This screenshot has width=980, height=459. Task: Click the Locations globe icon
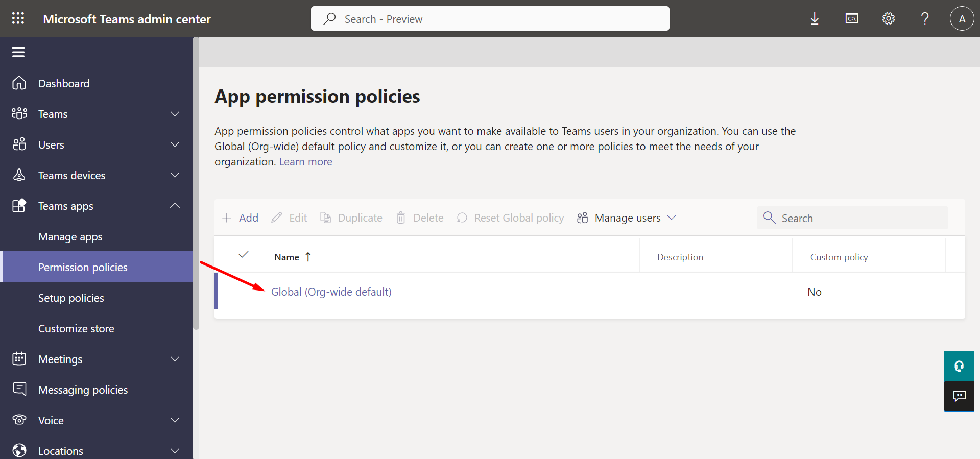(x=19, y=451)
